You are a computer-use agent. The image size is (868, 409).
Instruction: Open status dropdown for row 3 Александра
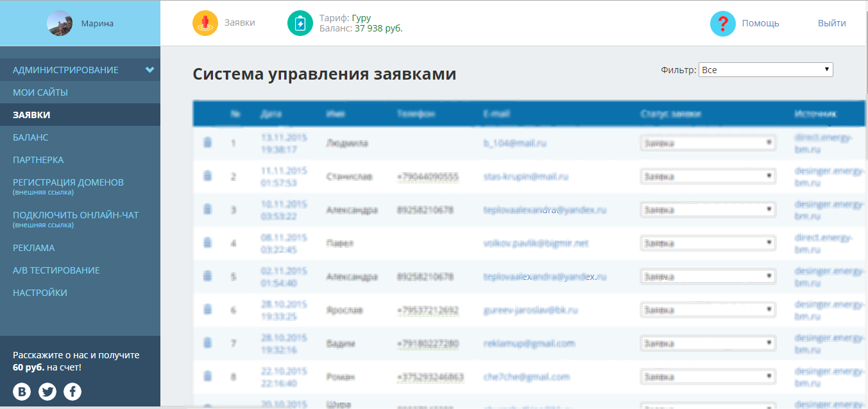tap(708, 209)
